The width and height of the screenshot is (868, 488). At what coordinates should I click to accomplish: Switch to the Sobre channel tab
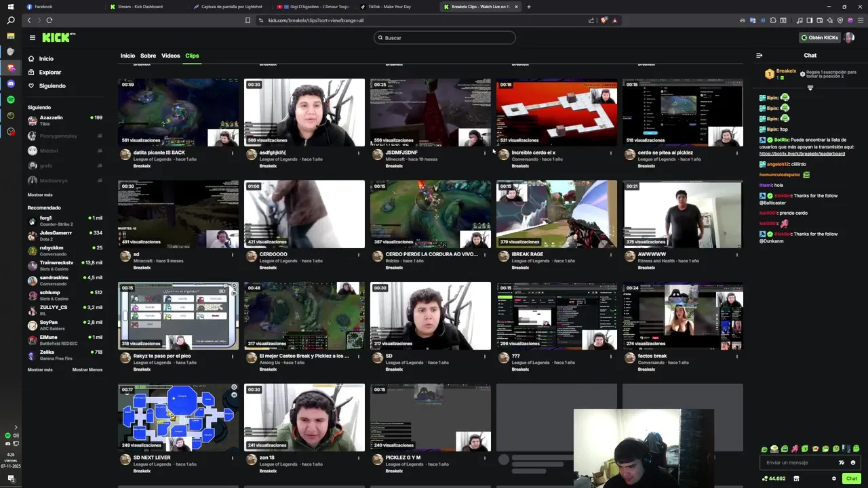148,56
